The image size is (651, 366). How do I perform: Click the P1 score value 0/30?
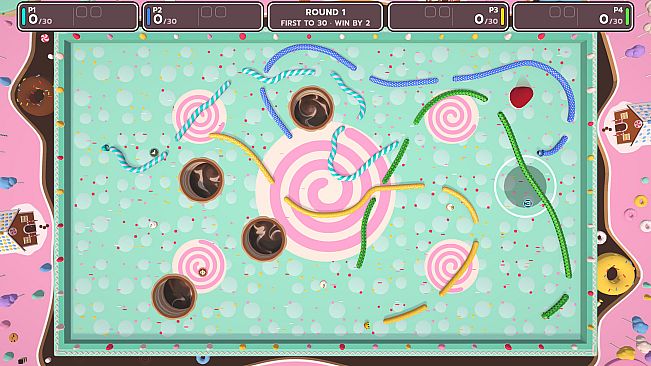point(40,19)
